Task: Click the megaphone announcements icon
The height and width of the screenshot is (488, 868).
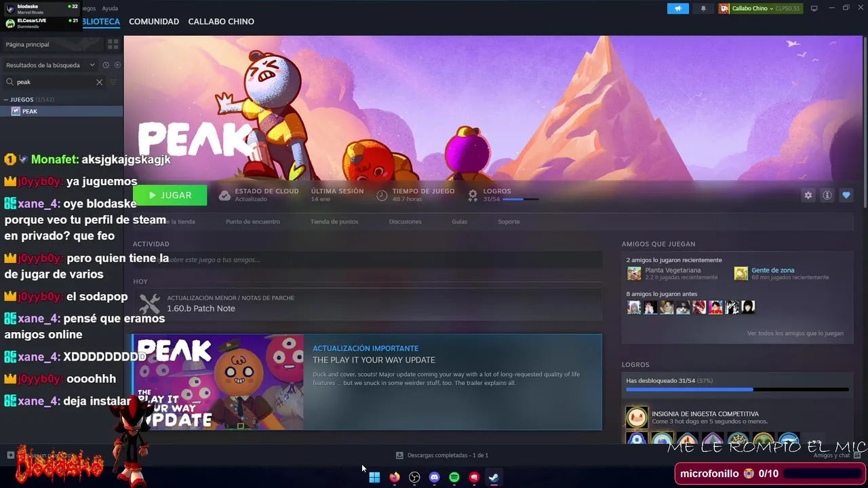Action: click(677, 8)
